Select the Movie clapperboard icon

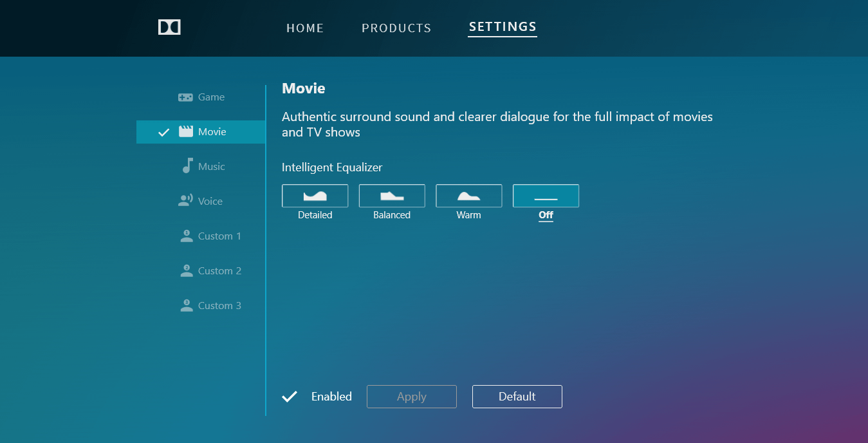point(186,132)
